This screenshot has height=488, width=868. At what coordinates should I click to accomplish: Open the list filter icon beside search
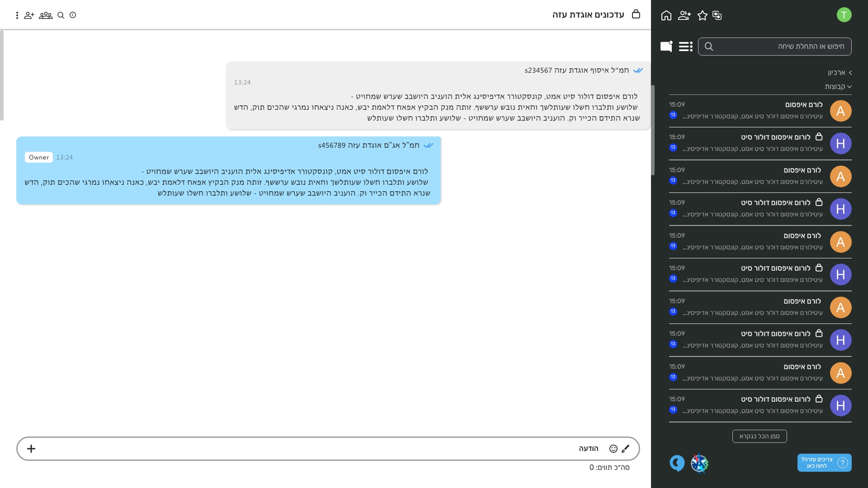point(685,46)
